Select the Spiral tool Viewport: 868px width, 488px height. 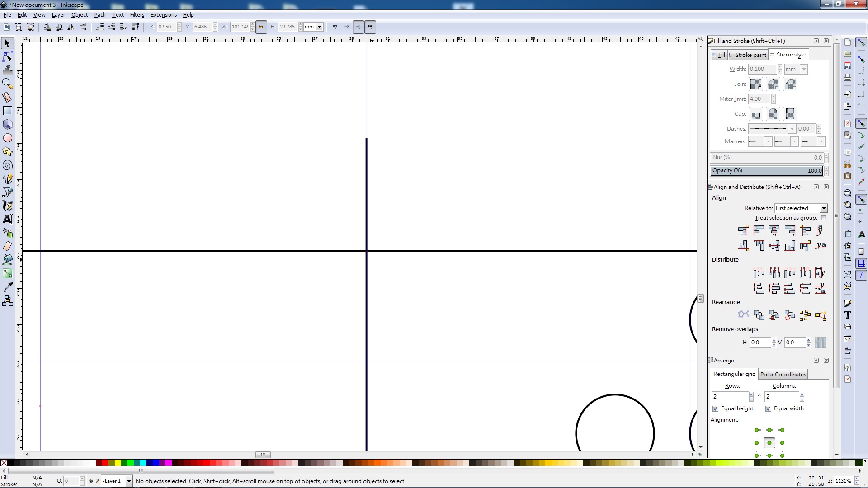[8, 165]
